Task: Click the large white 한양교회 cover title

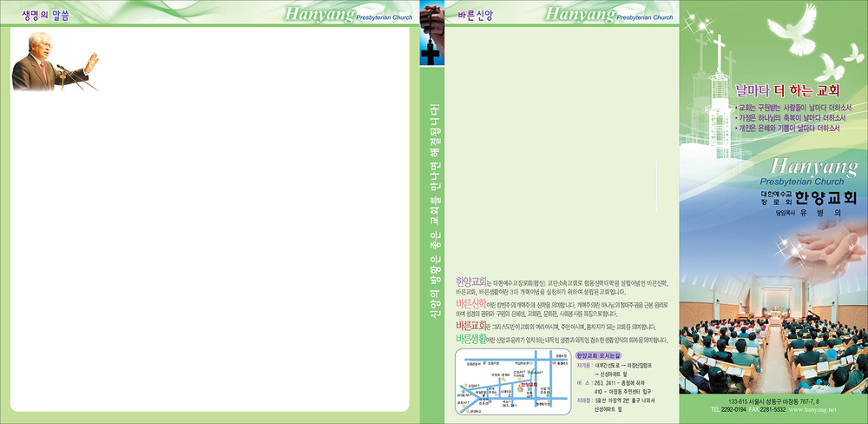Action: 825,196
